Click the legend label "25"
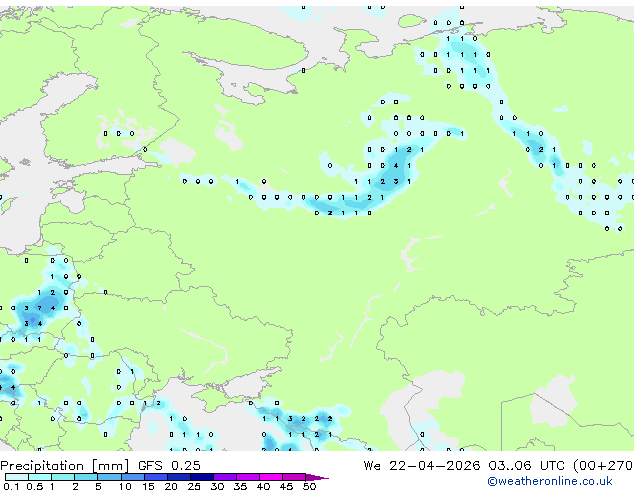Viewport: 634px width, 490px height. coord(194,486)
